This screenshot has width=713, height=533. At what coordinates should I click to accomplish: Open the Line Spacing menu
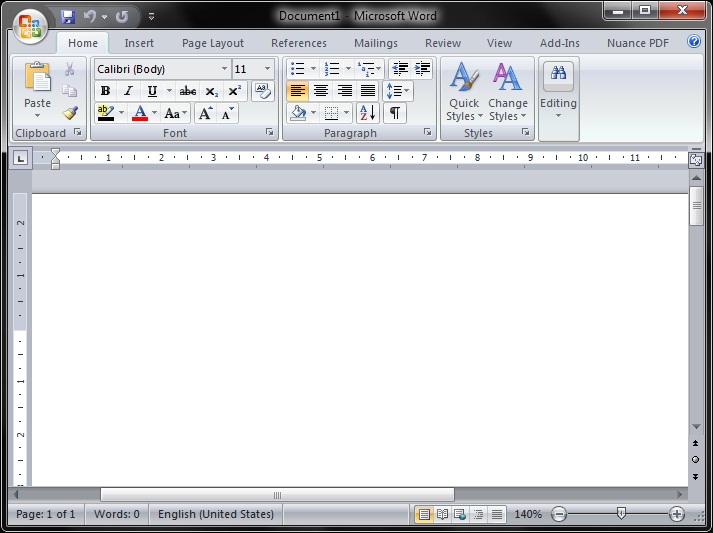point(398,91)
